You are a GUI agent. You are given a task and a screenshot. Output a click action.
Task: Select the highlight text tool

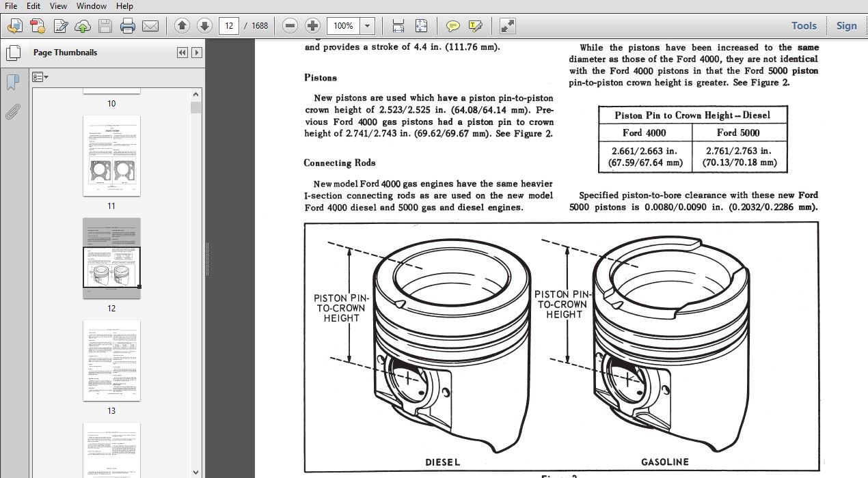click(475, 26)
